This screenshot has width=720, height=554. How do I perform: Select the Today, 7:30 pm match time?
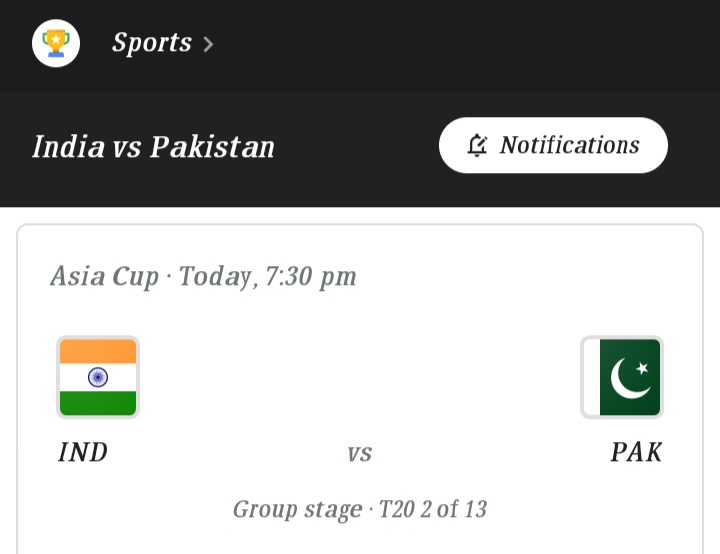click(x=267, y=276)
